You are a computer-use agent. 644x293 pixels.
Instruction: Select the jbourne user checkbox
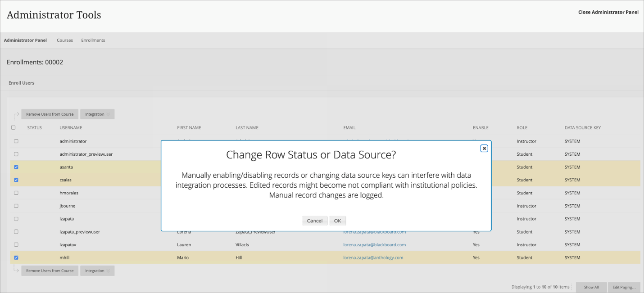coord(16,206)
